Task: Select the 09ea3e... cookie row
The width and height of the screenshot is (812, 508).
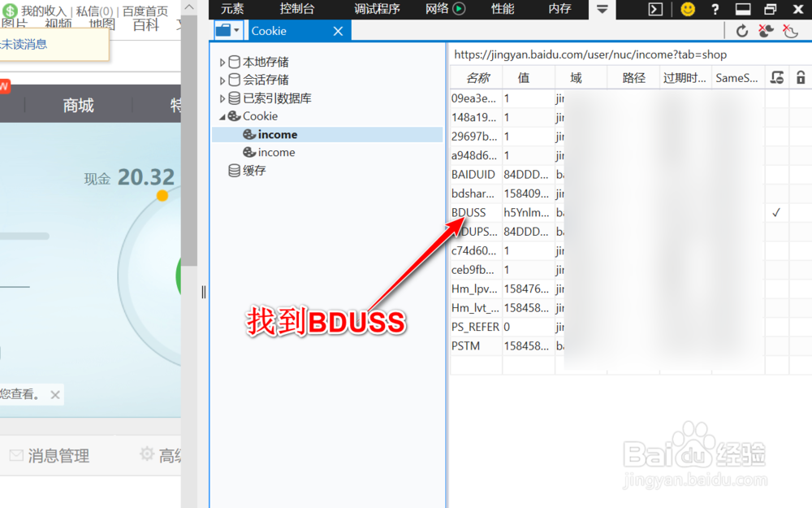Action: click(631, 98)
